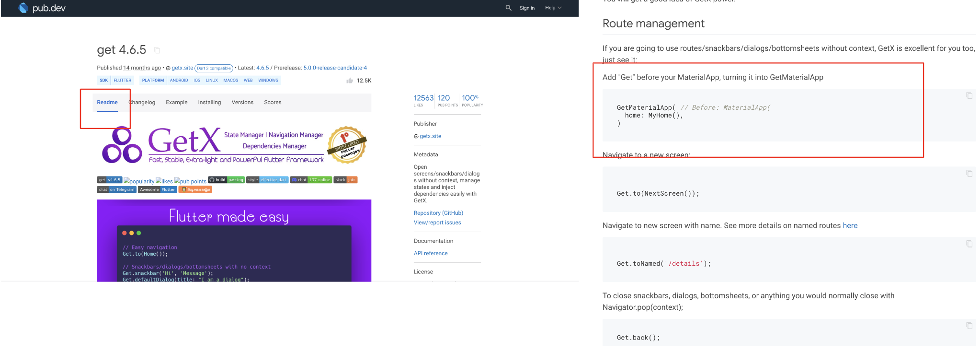
Task: Expand the Help dropdown menu
Action: (x=553, y=8)
